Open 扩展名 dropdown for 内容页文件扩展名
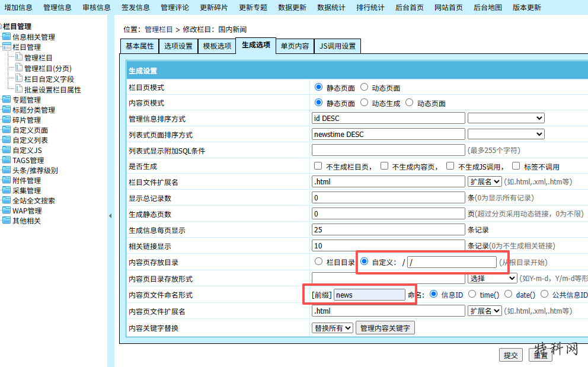Screen dimensions: 588x367 point(484,311)
